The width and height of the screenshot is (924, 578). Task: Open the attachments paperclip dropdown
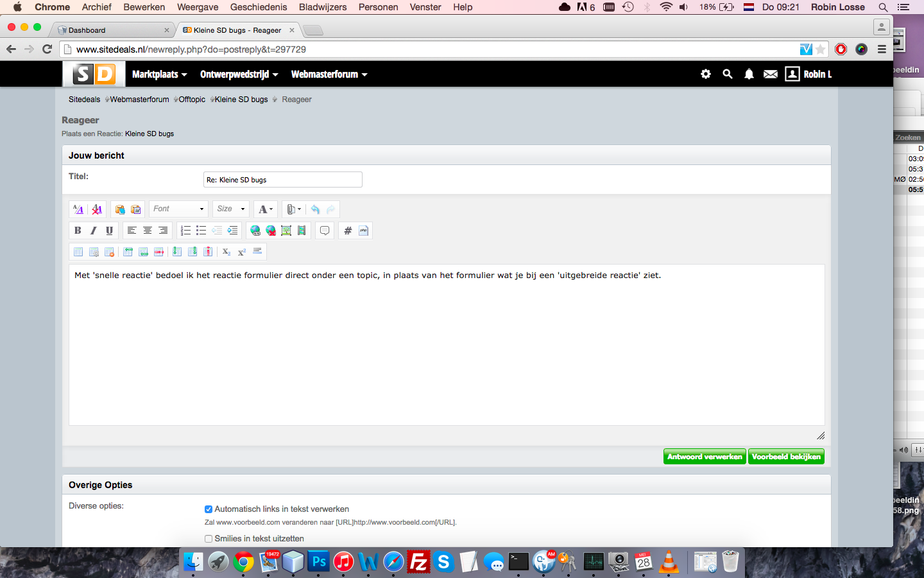[x=294, y=209]
